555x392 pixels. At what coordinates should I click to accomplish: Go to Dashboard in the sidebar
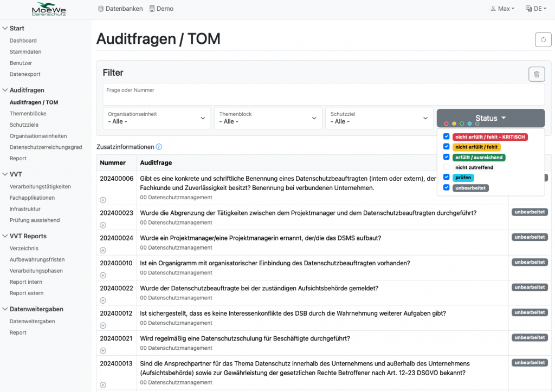point(23,41)
